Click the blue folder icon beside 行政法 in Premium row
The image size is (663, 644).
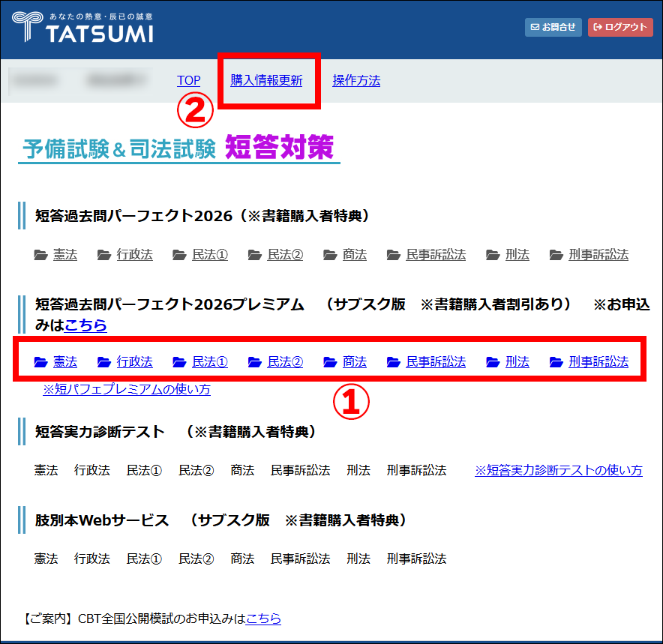(104, 362)
